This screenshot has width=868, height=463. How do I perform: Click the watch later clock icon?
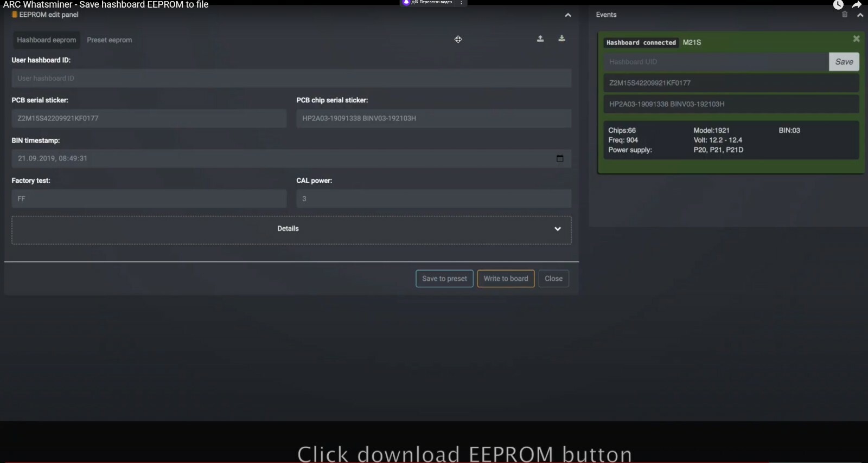[838, 5]
